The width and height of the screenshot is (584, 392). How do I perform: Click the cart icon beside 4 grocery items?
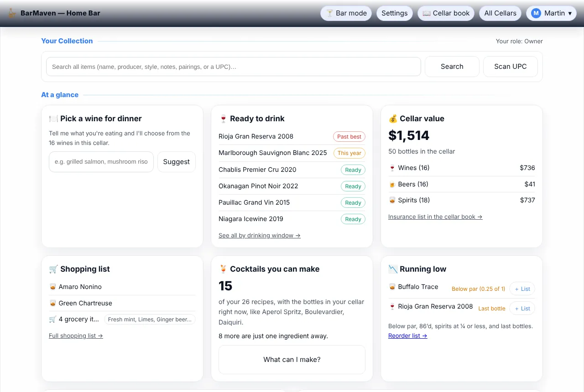[52, 319]
